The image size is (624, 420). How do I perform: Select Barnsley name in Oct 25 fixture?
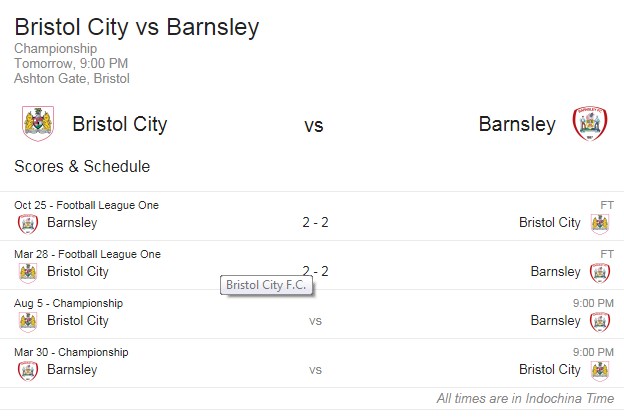pyautogui.click(x=72, y=223)
